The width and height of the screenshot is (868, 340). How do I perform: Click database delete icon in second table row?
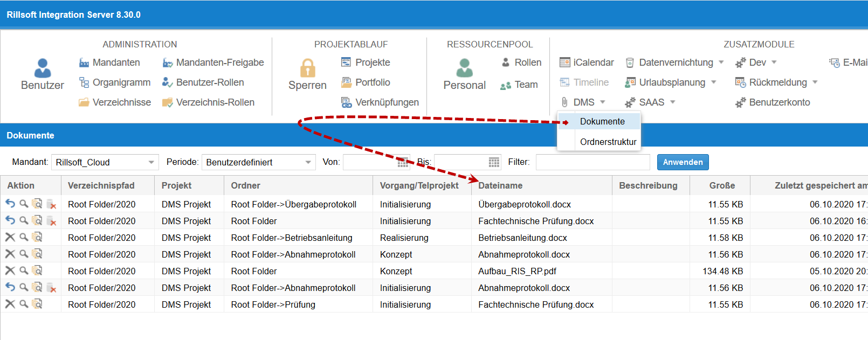(51, 221)
